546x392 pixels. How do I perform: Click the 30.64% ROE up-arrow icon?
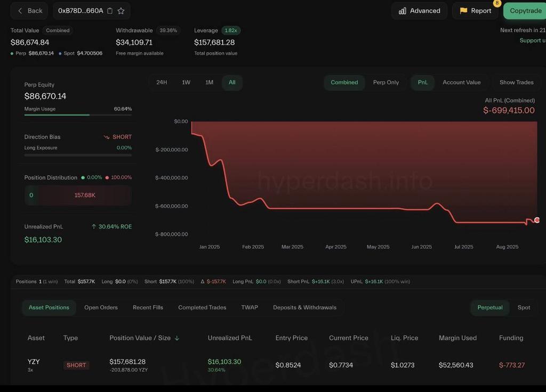pyautogui.click(x=94, y=227)
